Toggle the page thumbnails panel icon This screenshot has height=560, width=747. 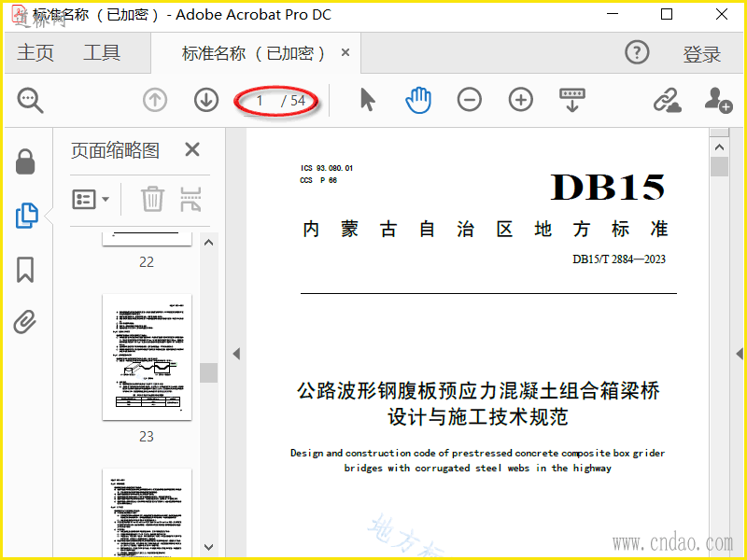click(27, 216)
